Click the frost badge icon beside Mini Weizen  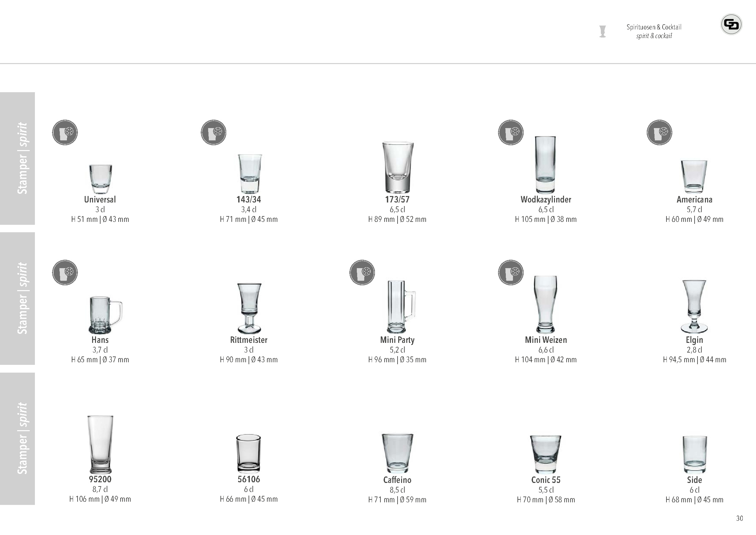(x=511, y=272)
